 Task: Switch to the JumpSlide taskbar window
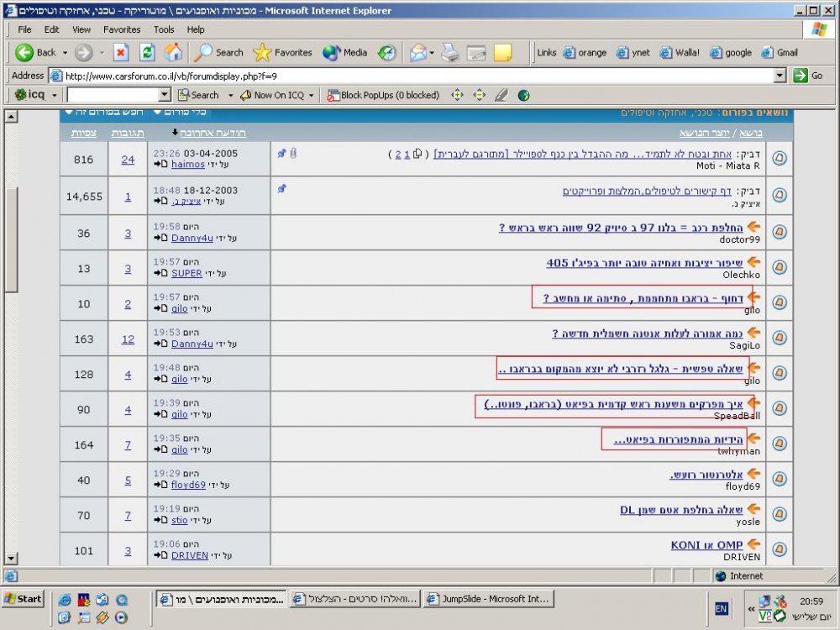(488, 599)
